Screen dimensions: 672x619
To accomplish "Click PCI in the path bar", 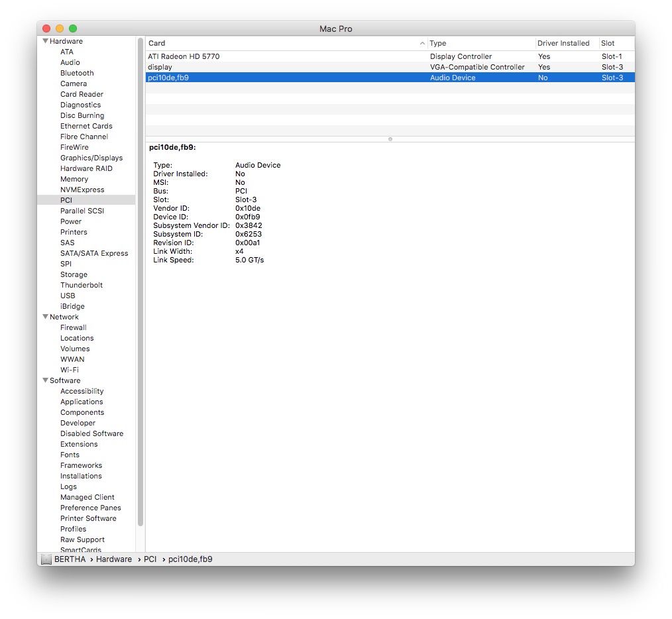I will coord(150,559).
